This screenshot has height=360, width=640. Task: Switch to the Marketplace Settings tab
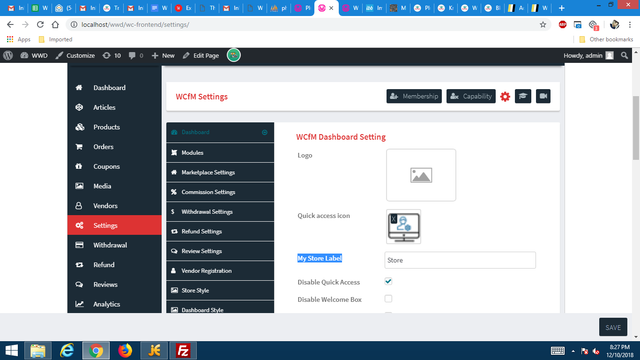point(220,172)
